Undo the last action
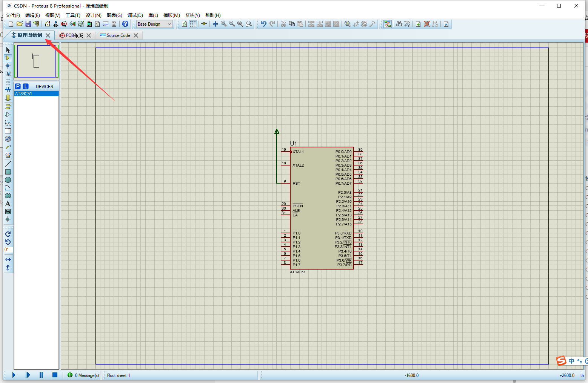This screenshot has height=383, width=588. pyautogui.click(x=263, y=24)
